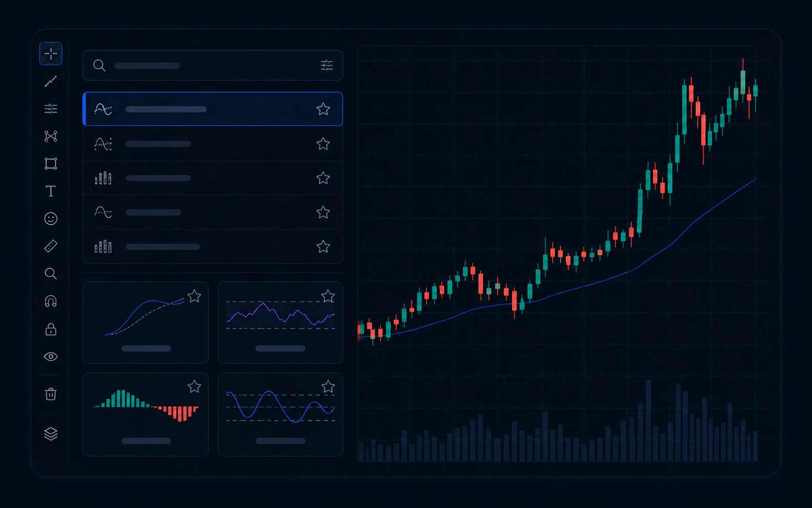Select the crosshair cursor tool
The image size is (812, 508).
(51, 54)
